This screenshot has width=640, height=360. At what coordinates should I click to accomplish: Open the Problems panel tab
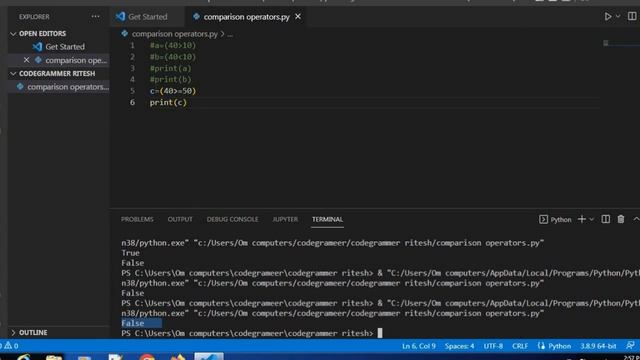pyautogui.click(x=137, y=219)
